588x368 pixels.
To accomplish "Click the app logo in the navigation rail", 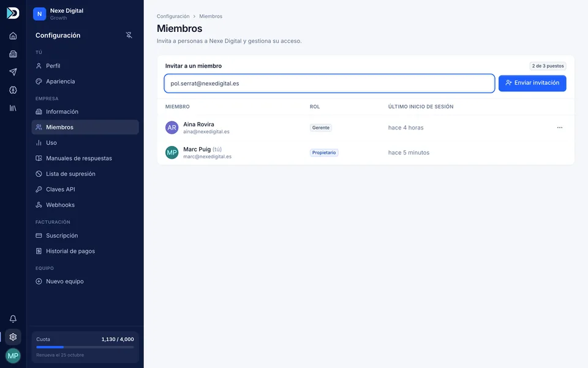I will point(13,13).
